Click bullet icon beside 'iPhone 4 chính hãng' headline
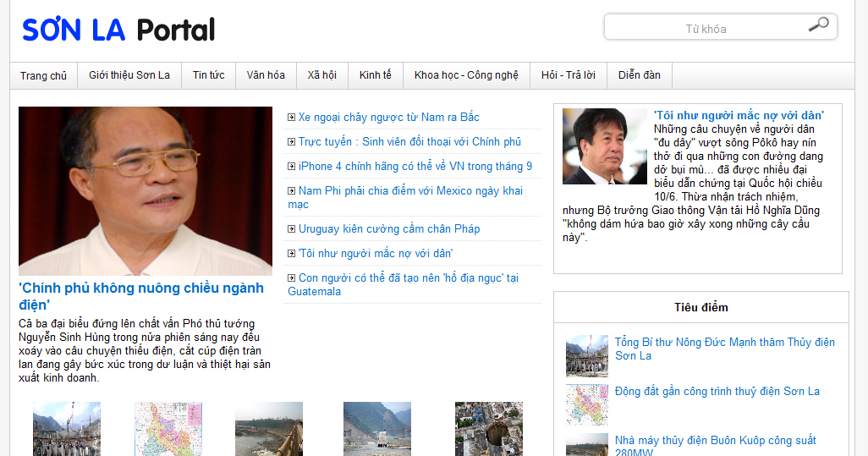The height and width of the screenshot is (456, 868). click(292, 167)
